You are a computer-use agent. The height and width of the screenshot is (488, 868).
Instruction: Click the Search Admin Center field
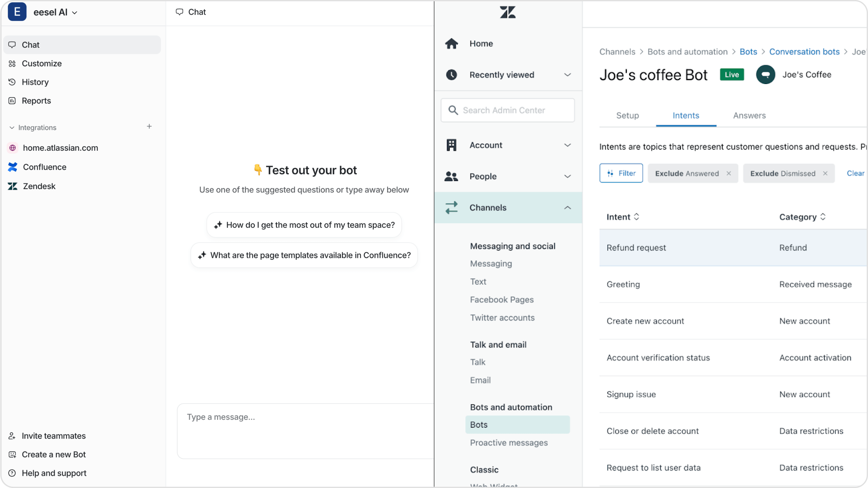tap(507, 110)
